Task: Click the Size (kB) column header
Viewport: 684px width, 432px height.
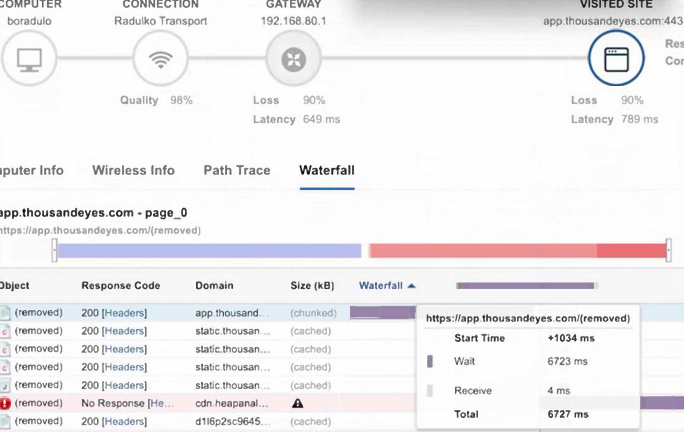Action: pyautogui.click(x=312, y=286)
